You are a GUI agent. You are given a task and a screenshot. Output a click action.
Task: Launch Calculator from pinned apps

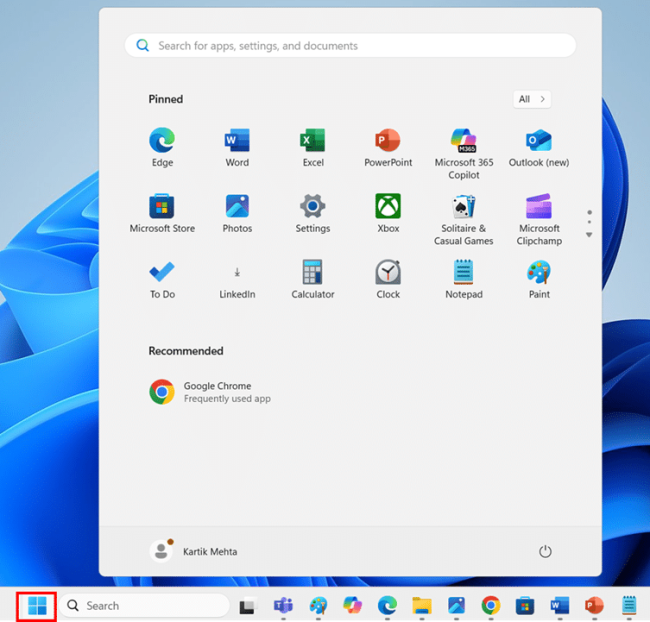tap(313, 279)
